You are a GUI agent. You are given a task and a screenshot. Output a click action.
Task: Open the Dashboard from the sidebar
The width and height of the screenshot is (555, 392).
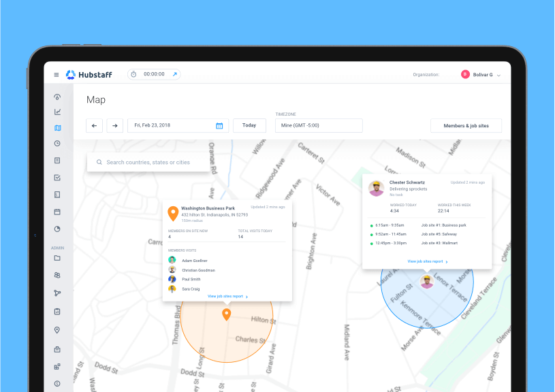(x=57, y=97)
